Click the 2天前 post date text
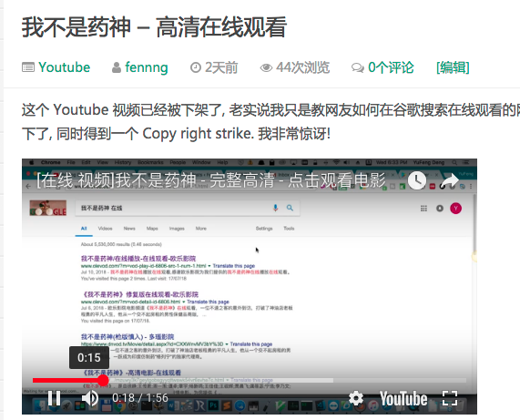Screen dimensions: 520x420 click(x=221, y=67)
